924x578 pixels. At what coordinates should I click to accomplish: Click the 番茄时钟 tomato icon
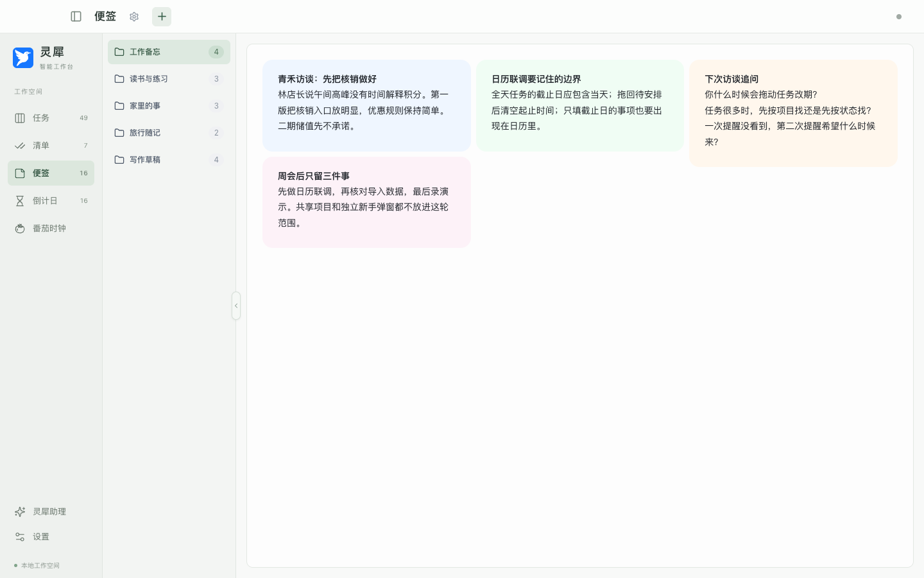pyautogui.click(x=20, y=229)
